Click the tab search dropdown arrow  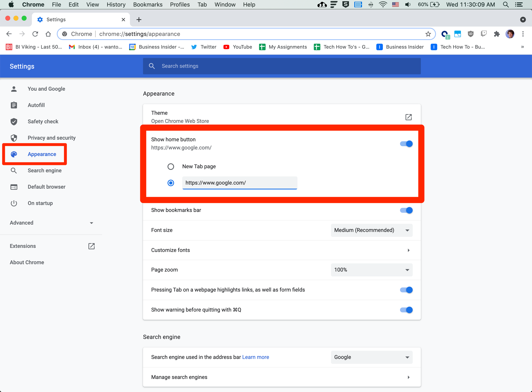pyautogui.click(x=523, y=20)
